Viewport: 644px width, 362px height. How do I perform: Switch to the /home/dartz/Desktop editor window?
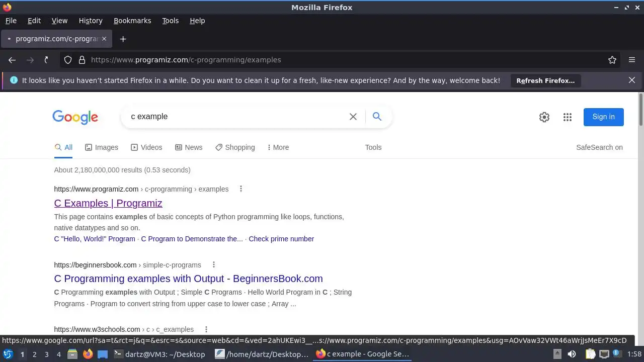click(x=262, y=354)
